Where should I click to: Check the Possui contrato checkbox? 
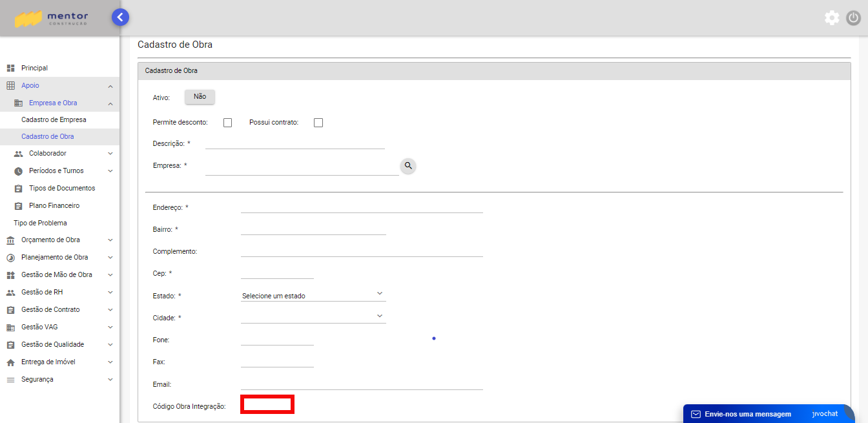coord(318,123)
